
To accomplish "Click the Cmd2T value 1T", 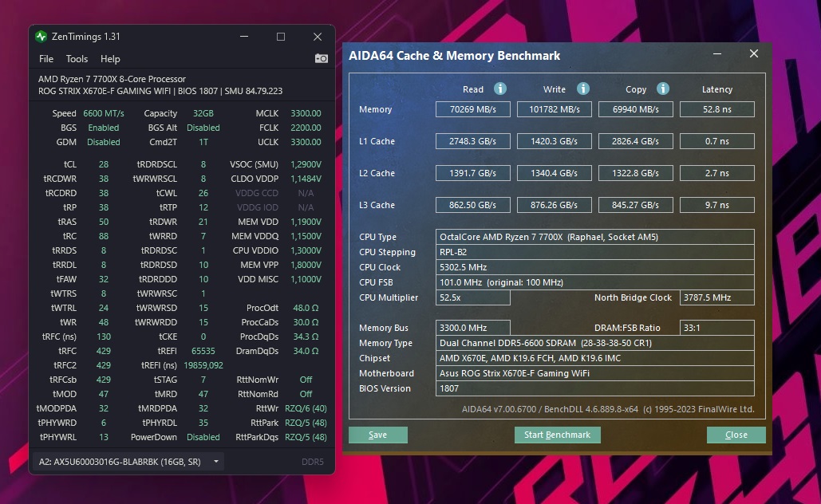I will tap(203, 143).
